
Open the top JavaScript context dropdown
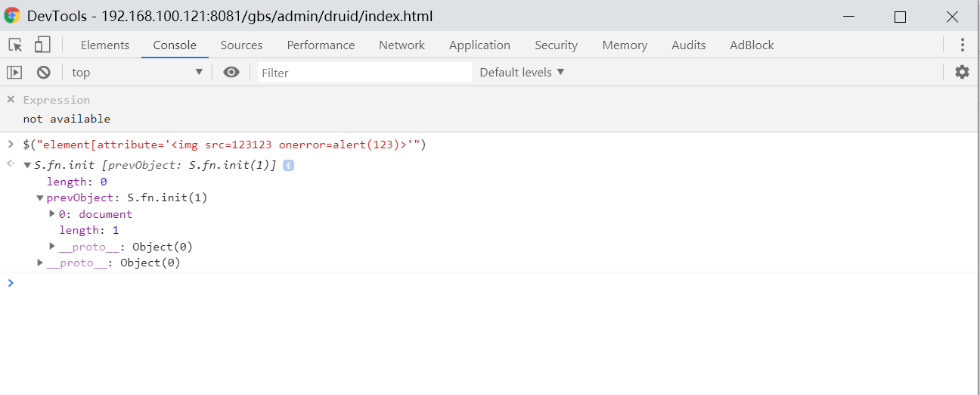coord(137,72)
